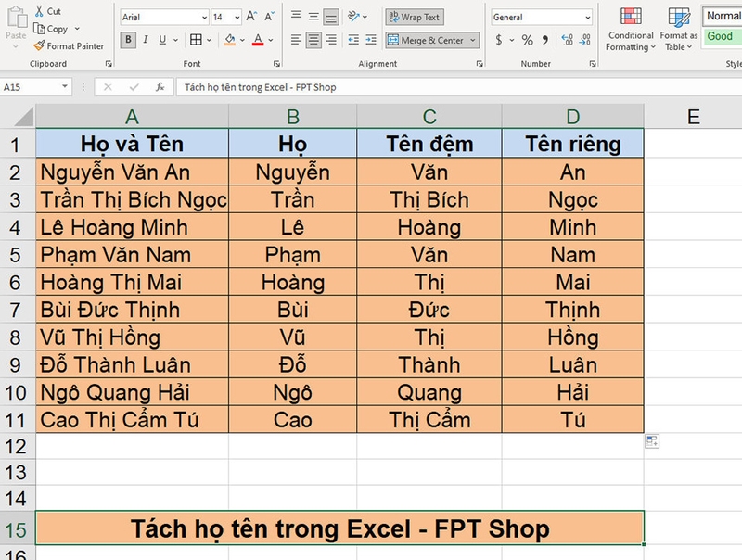Align text left in cell
Screen dimensions: 742x560
pos(296,40)
